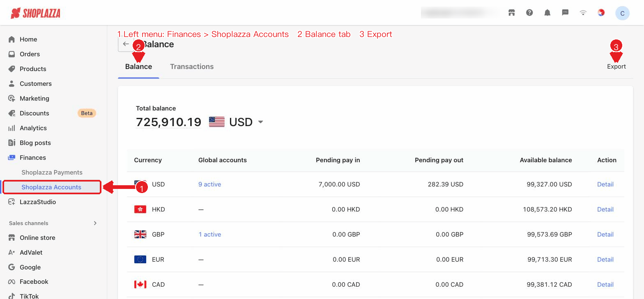Open the chat message icon

[565, 13]
